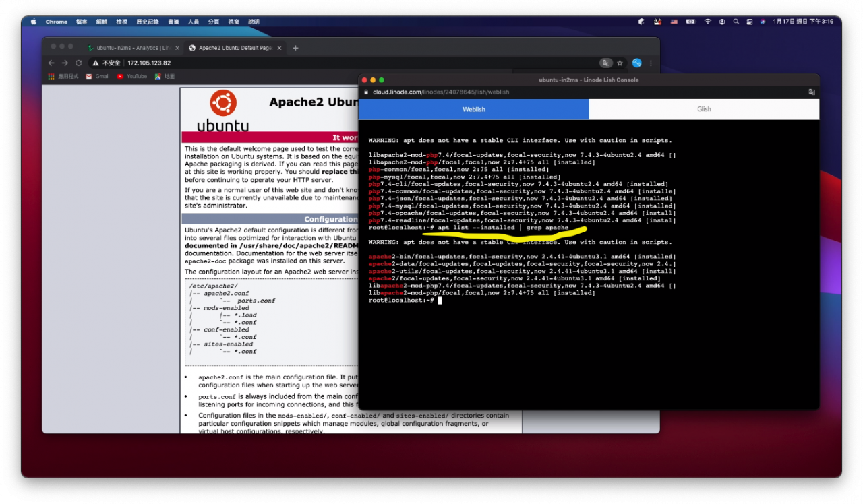The width and height of the screenshot is (863, 504).
Task: Click the battery status icon
Action: pyautogui.click(x=690, y=22)
